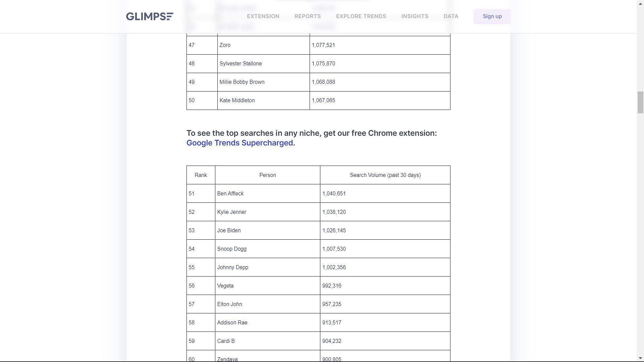Click rank number 56
Screen dimensions: 644x362
tap(192, 286)
